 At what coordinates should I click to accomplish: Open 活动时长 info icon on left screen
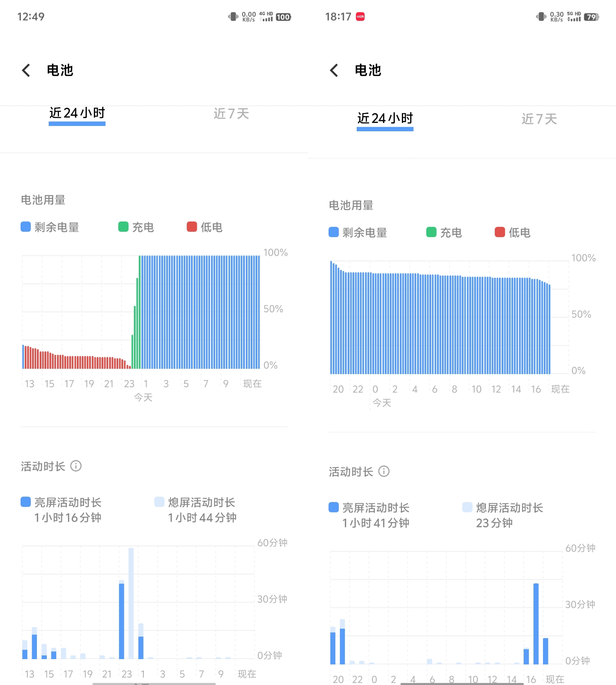pos(76,466)
